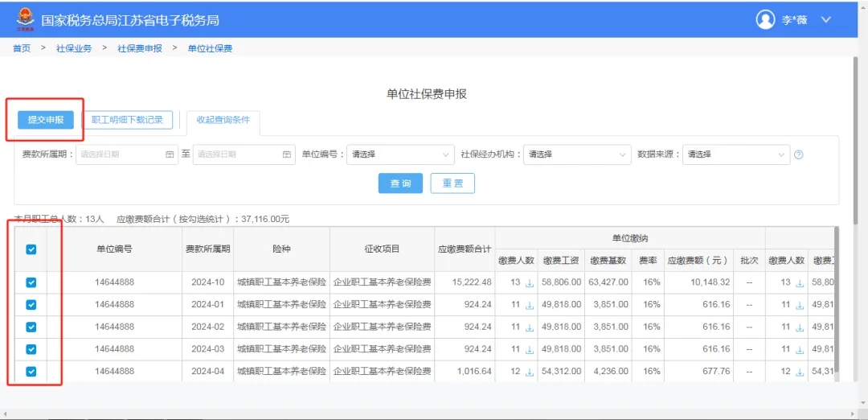Open calendar icon for start date
This screenshot has height=420, width=868.
tap(170, 154)
